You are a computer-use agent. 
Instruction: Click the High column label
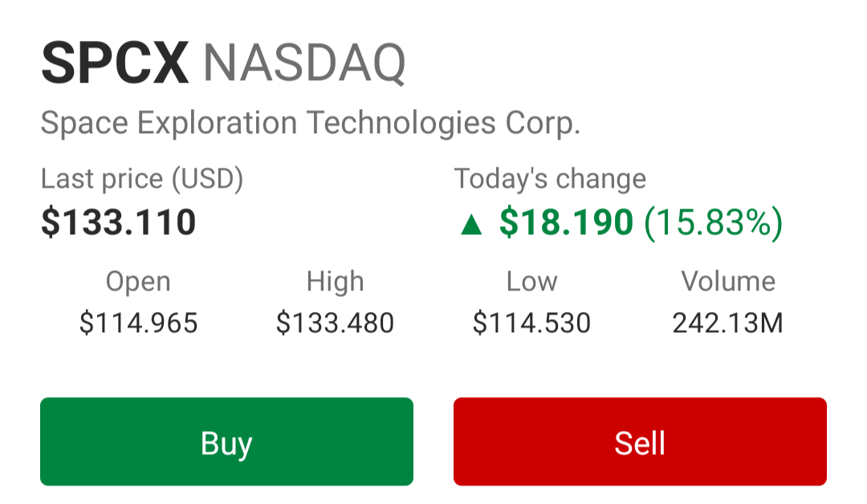[335, 281]
